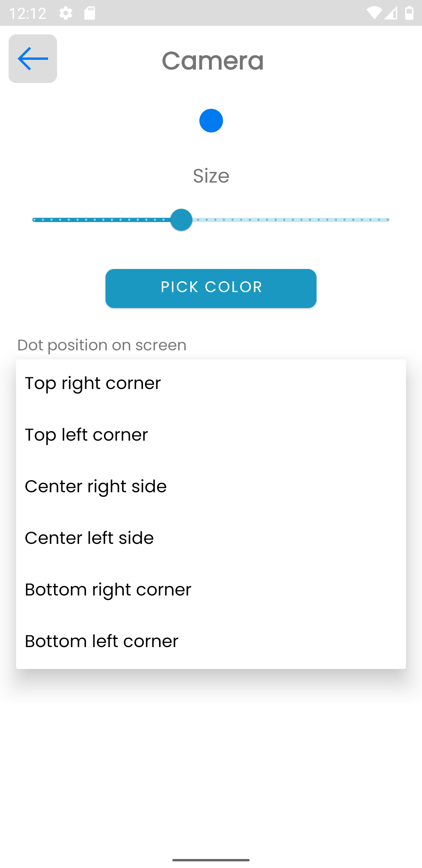Tap the status bar clock
This screenshot has width=422, height=868.
click(x=27, y=13)
